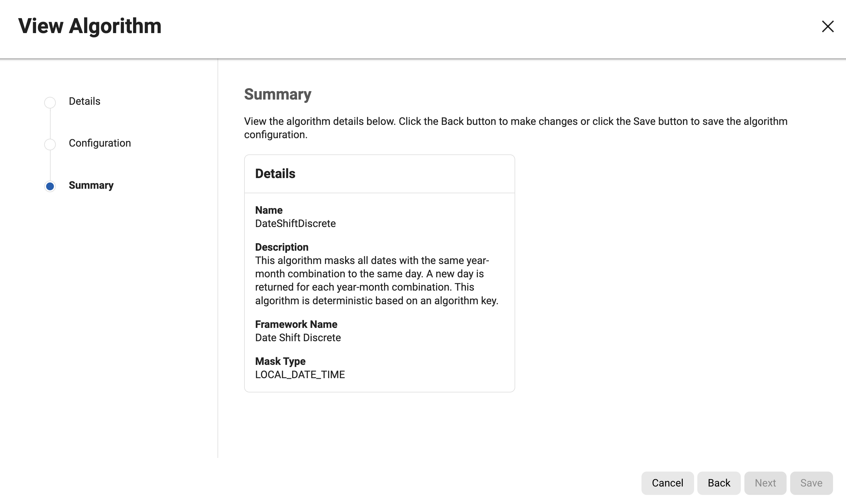Click the disabled Save button

[811, 483]
